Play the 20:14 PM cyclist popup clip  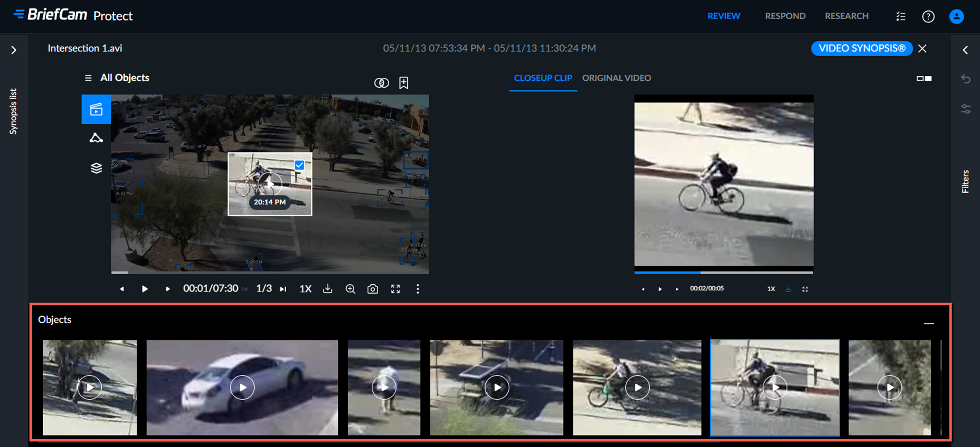click(x=270, y=183)
